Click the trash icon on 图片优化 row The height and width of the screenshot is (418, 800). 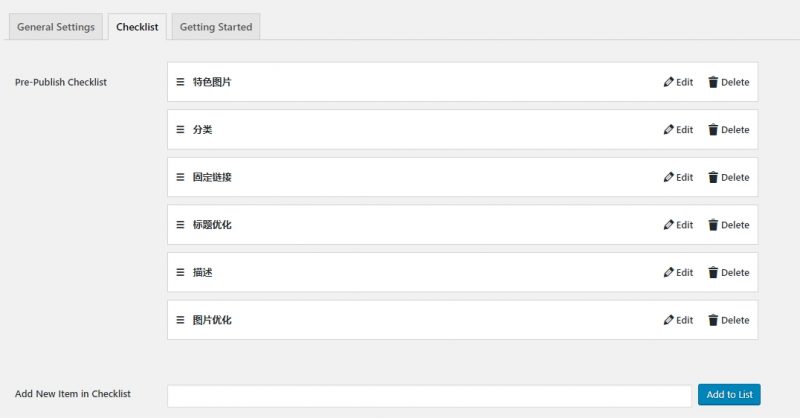pyautogui.click(x=713, y=320)
